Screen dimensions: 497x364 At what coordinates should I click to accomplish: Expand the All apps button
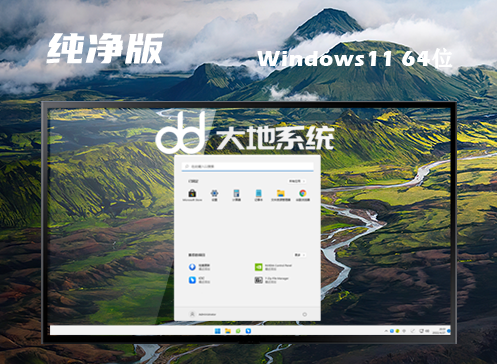tap(297, 181)
